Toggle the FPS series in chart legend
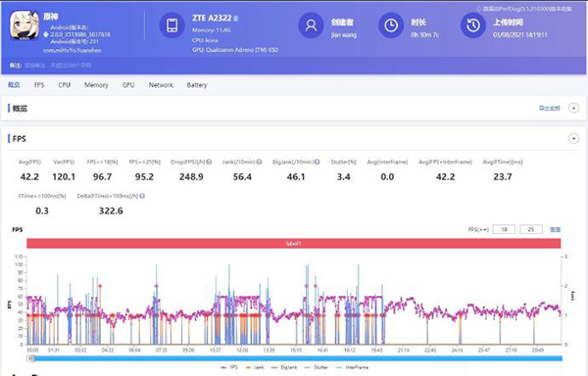588x376 pixels. pos(229,367)
